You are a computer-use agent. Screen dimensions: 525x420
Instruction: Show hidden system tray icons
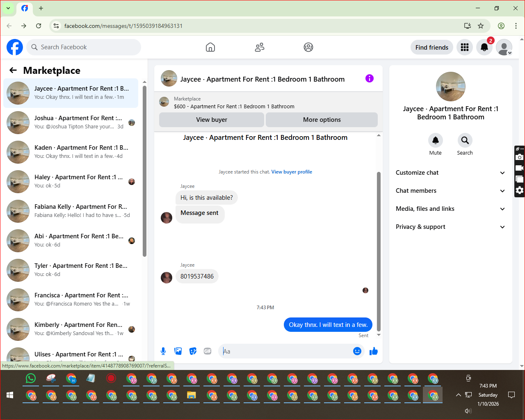pyautogui.click(x=458, y=395)
